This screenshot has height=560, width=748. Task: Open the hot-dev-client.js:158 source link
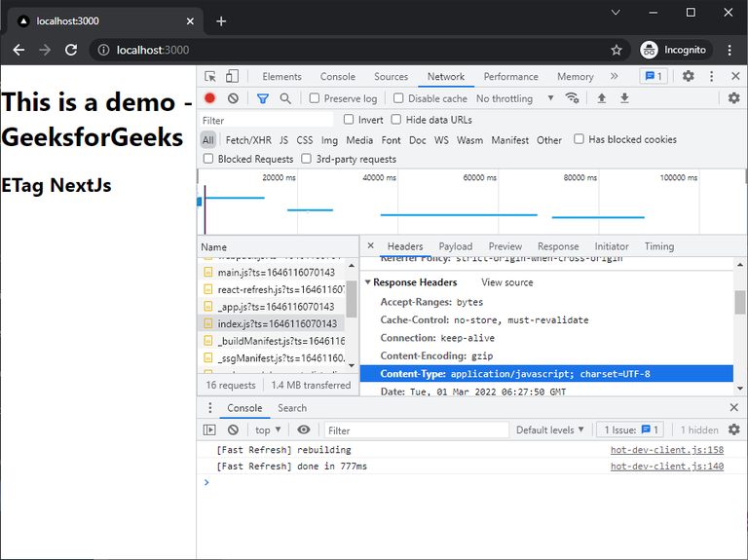click(666, 450)
